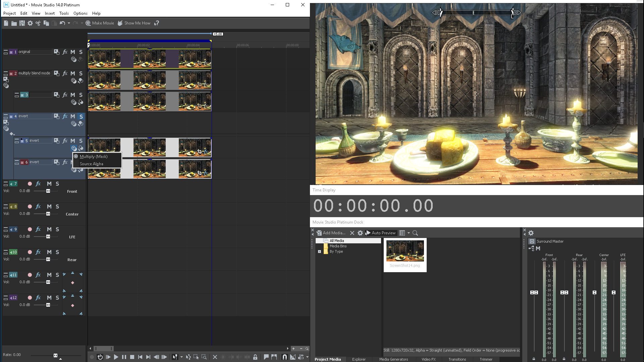The height and width of the screenshot is (362, 644).
Task: Open the media Views dropdown arrow
Action: point(409,233)
